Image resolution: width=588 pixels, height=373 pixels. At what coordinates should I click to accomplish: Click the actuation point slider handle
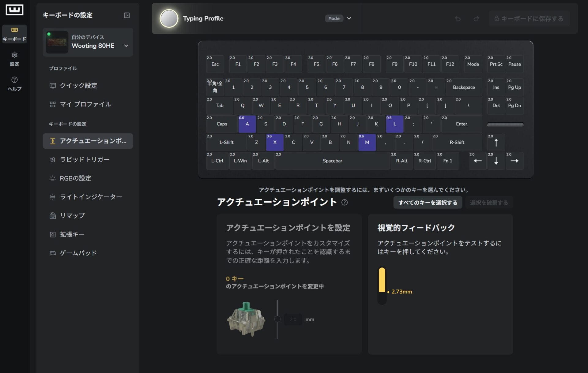tap(277, 319)
